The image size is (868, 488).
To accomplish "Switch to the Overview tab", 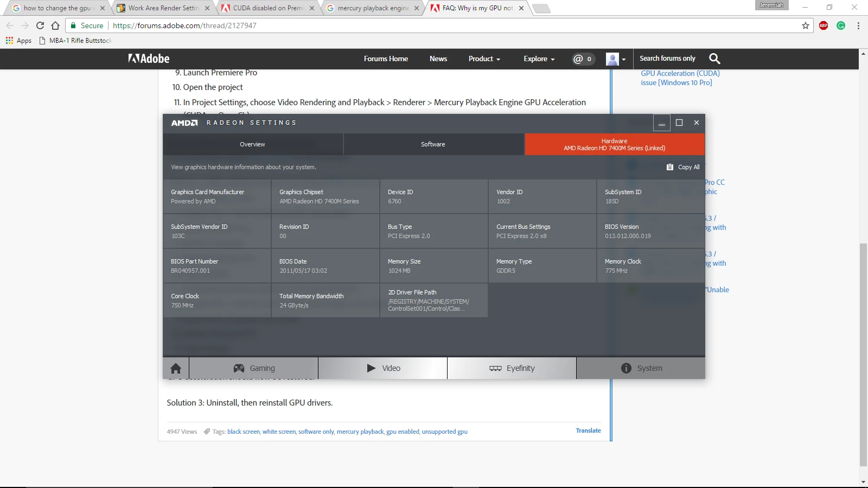I will pyautogui.click(x=253, y=144).
